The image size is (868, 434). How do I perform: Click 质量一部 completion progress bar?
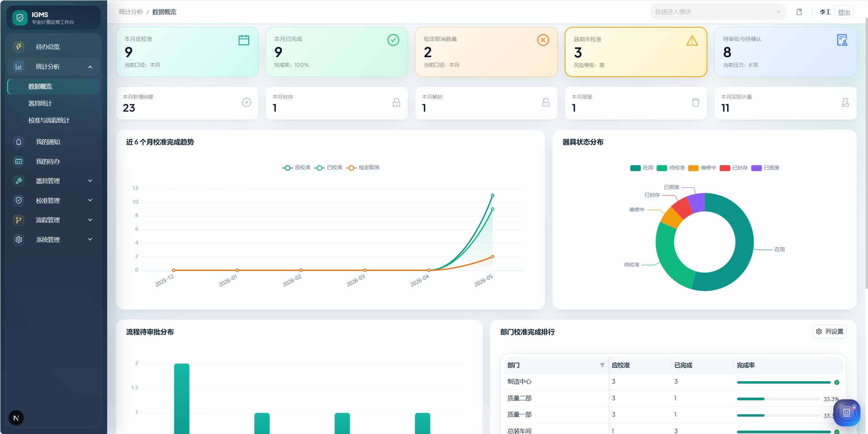778,415
